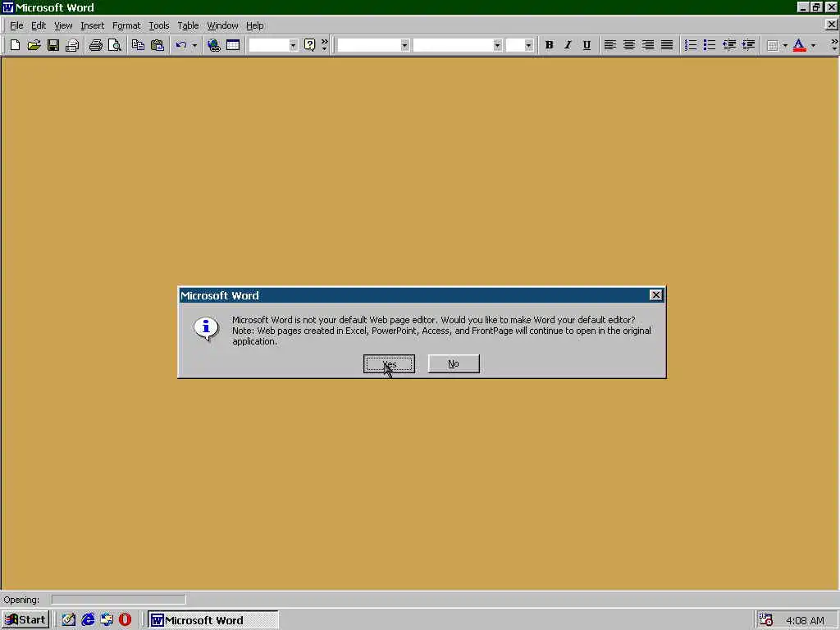Close the Microsoft Word dialog box
The width and height of the screenshot is (840, 630).
655,295
